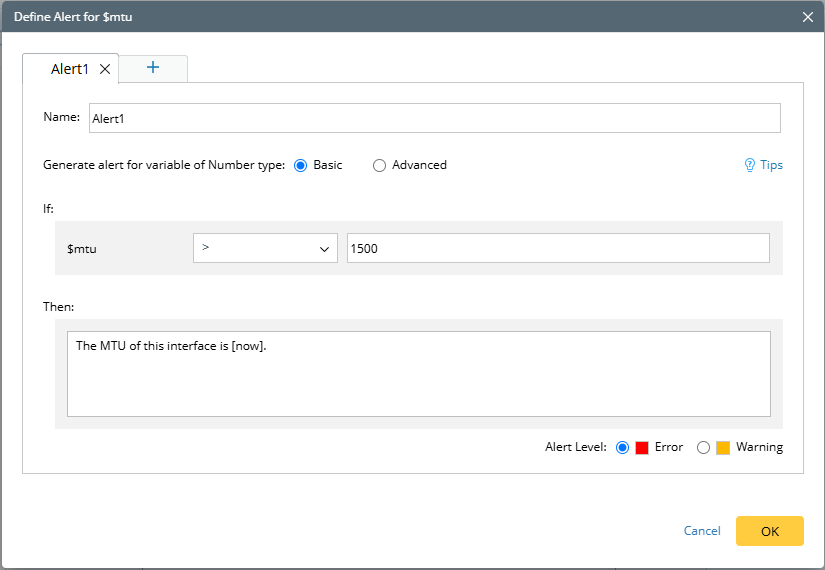825x570 pixels.
Task: Click into the Name input field
Action: click(x=434, y=118)
